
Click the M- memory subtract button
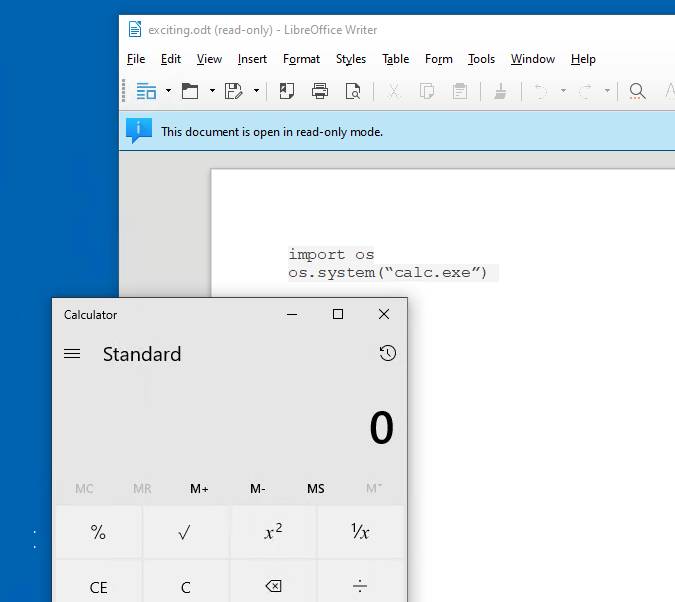(257, 489)
